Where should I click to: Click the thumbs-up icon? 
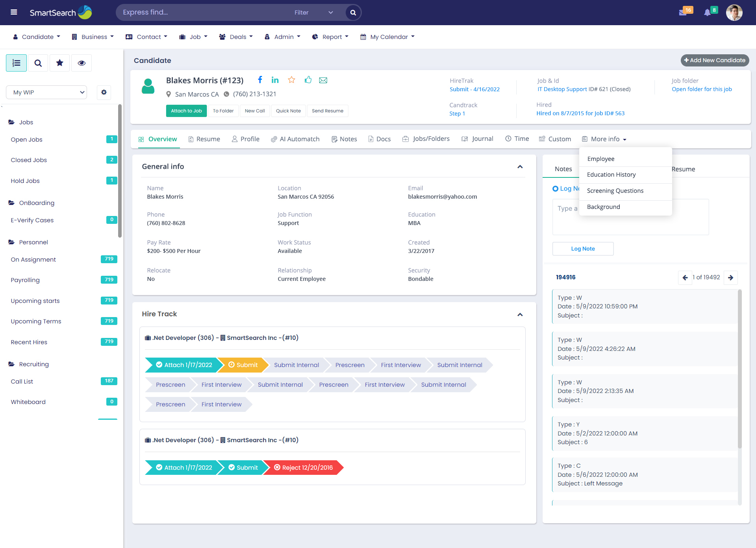point(308,80)
